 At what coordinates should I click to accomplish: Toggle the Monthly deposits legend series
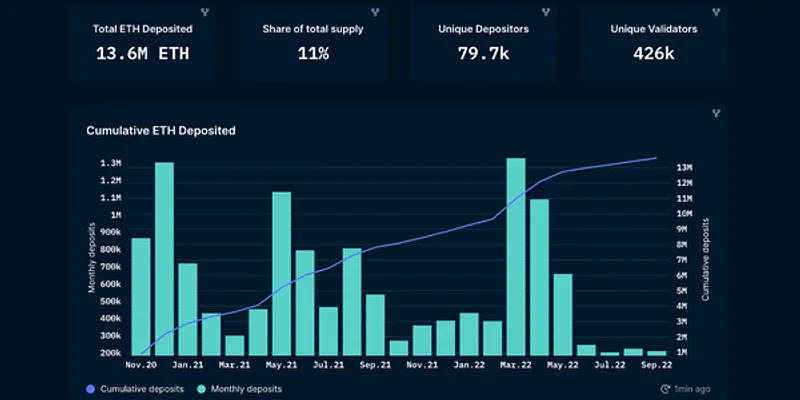pyautogui.click(x=239, y=389)
